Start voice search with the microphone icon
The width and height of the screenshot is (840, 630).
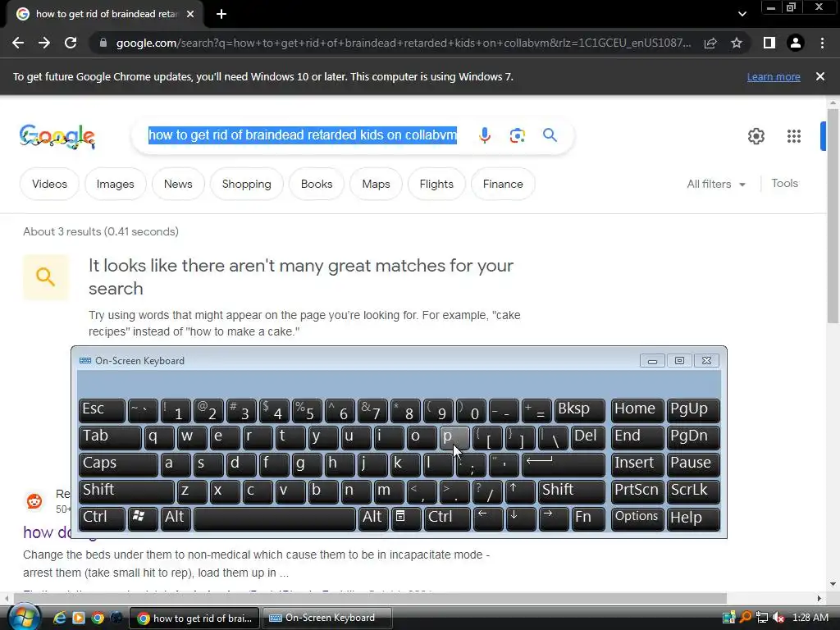(485, 135)
